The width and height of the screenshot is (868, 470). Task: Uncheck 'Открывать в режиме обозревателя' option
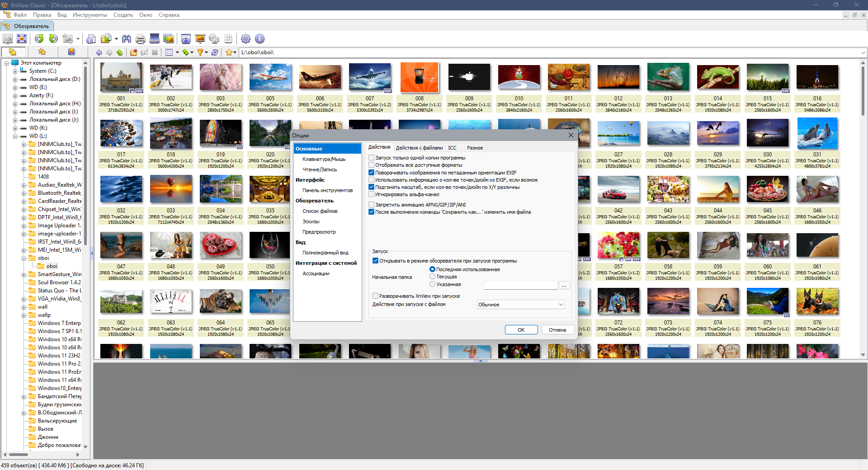pos(375,261)
